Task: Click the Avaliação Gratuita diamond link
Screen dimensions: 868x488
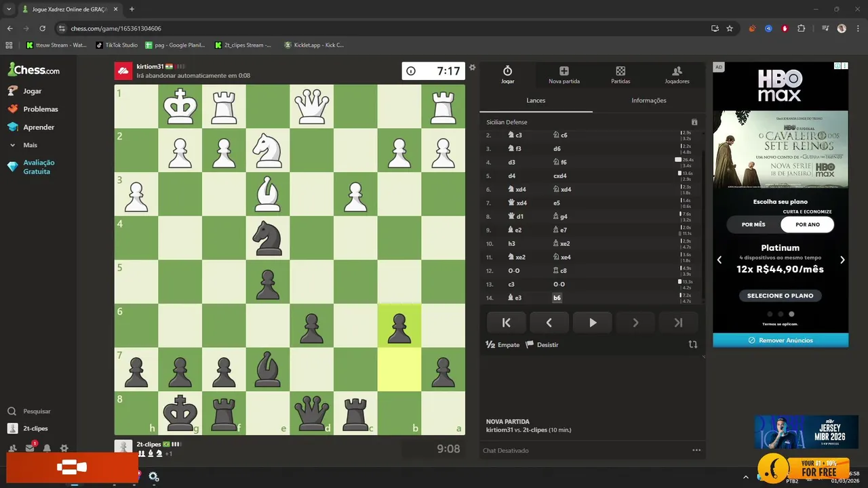Action: (x=31, y=167)
